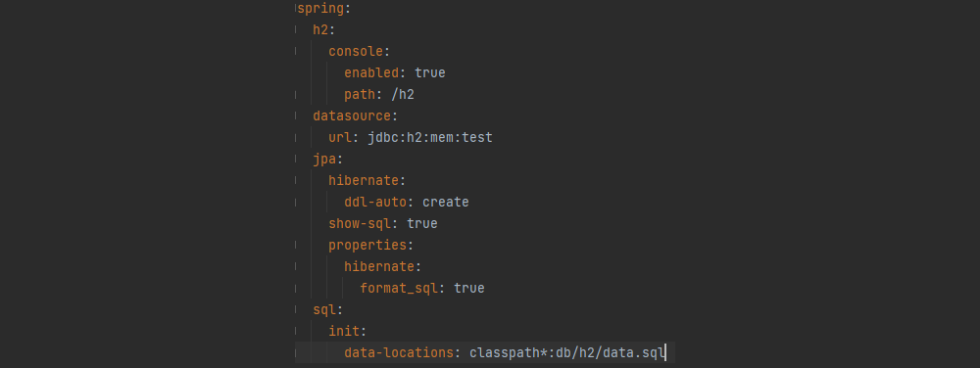Collapse the sql block fold marker

296,309
